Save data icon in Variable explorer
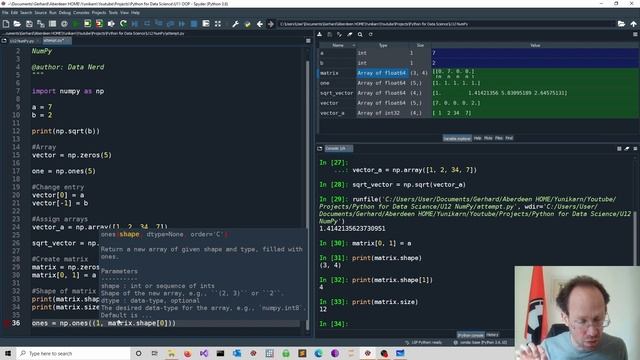This screenshot has width=640, height=360. click(x=330, y=35)
